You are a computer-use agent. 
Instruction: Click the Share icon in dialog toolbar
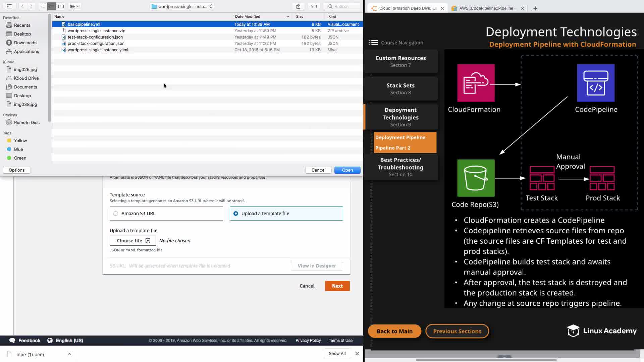pyautogui.click(x=298, y=6)
